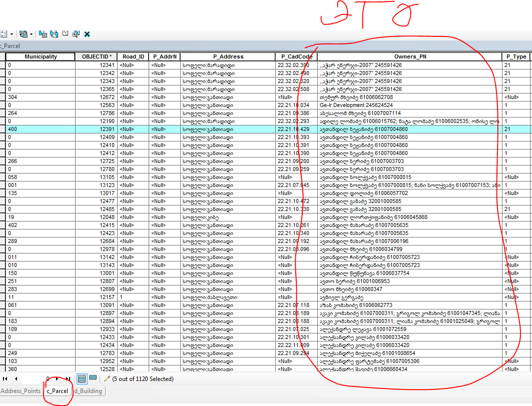Move to the previous record
Screen dimensions: 532x406
[x=16, y=379]
